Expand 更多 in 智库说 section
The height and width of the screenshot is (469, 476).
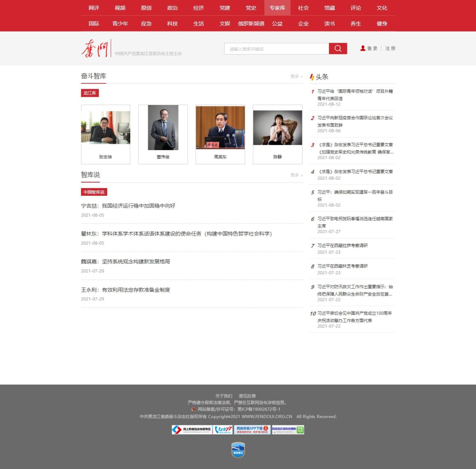click(296, 175)
